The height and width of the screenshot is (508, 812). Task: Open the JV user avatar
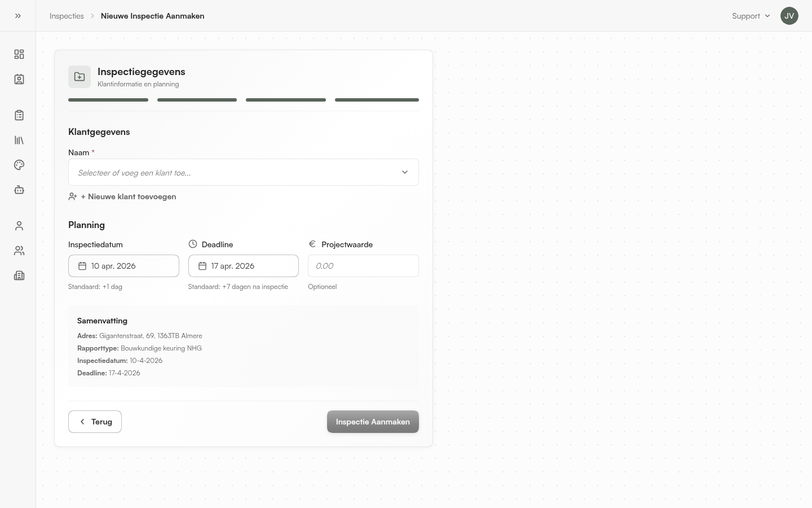click(x=789, y=16)
